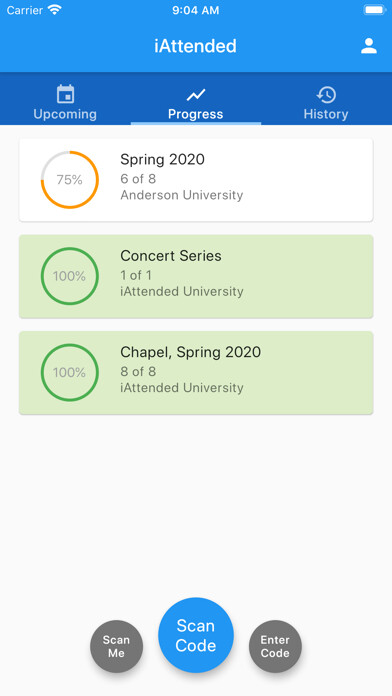392x696 pixels.
Task: Tap the iAttended app title
Action: 195,46
